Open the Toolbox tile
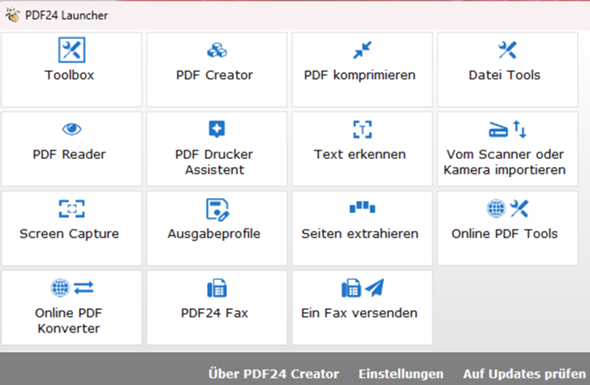The width and height of the screenshot is (590, 385). point(71,70)
